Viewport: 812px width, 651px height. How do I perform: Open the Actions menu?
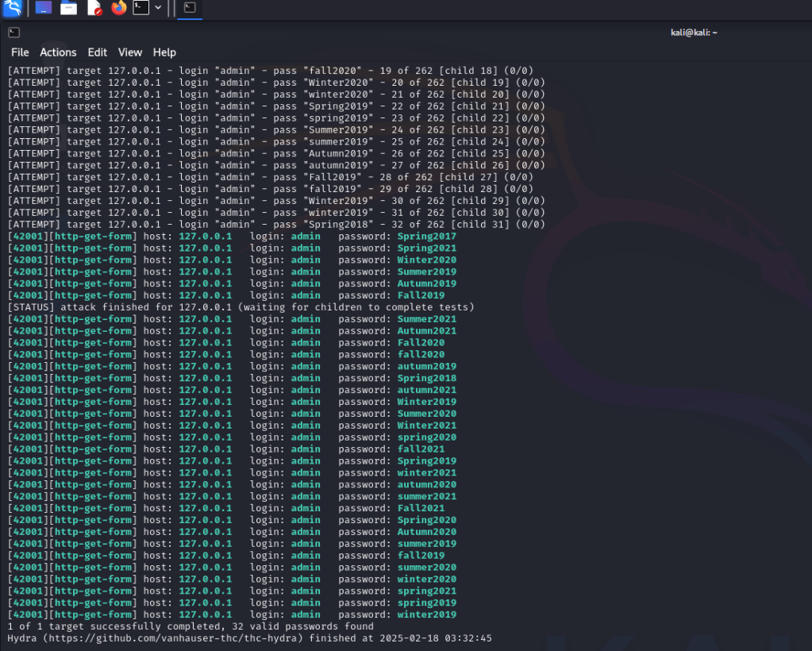[58, 52]
